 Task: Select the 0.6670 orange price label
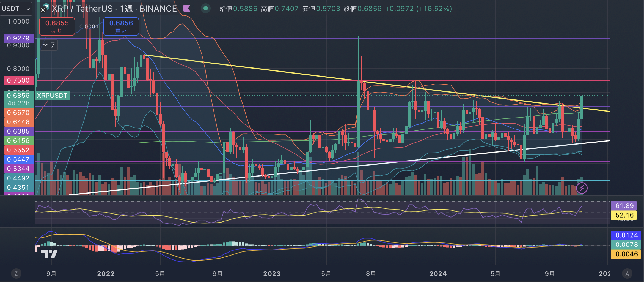[x=19, y=113]
